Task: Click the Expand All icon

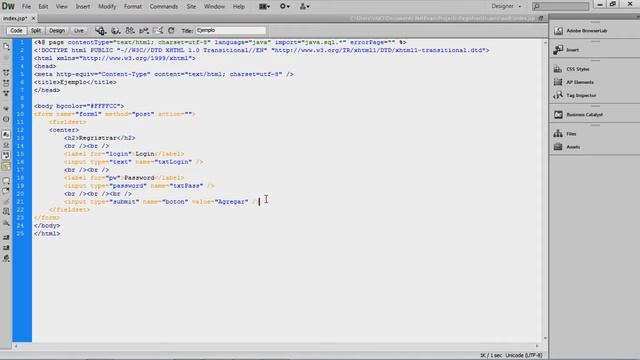Action: (x=6, y=93)
